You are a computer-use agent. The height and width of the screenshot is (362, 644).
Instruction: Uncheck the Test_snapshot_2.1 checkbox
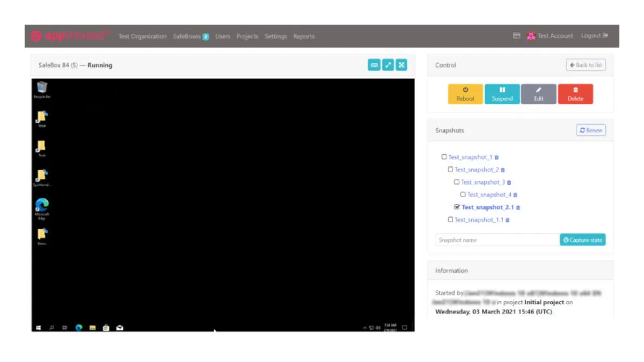457,207
